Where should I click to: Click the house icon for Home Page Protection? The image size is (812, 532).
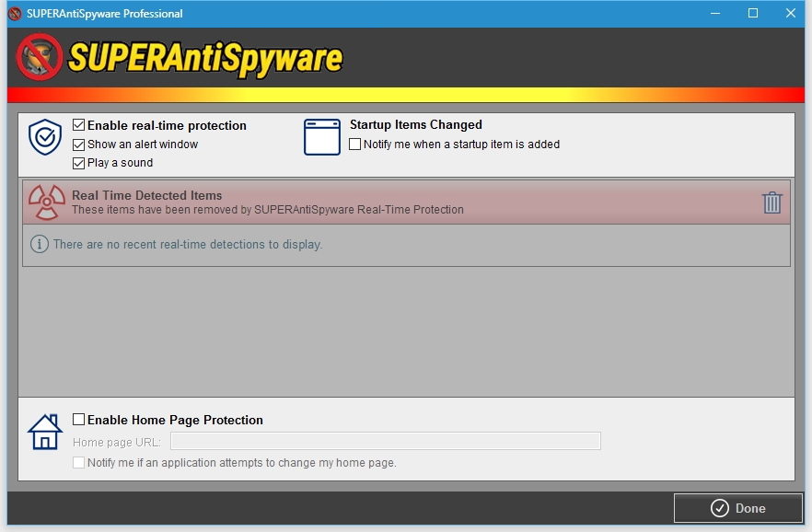pos(45,431)
